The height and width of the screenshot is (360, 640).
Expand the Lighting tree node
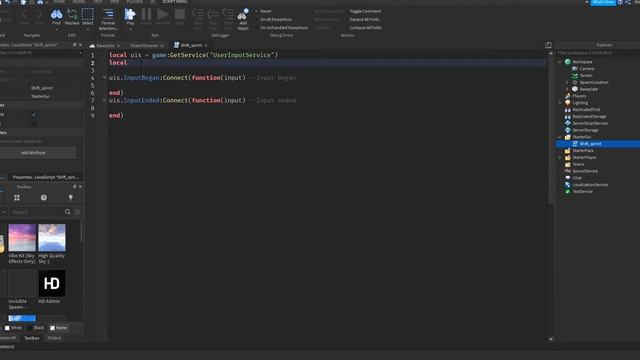point(560,103)
